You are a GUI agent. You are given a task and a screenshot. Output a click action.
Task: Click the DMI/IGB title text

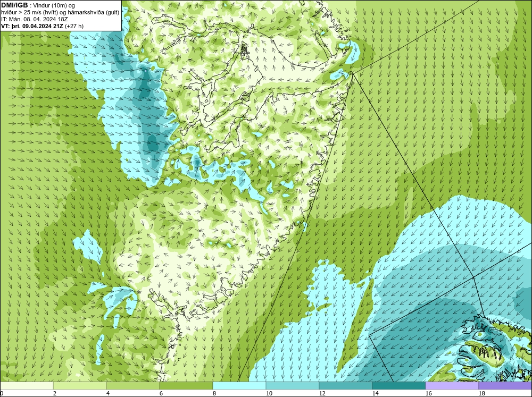click(14, 5)
